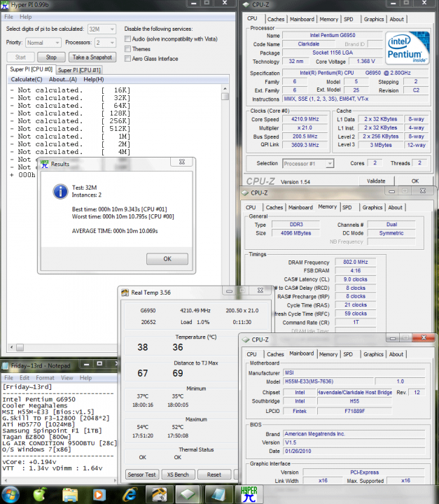Click OK button in top CPU-Z window

tap(415, 181)
